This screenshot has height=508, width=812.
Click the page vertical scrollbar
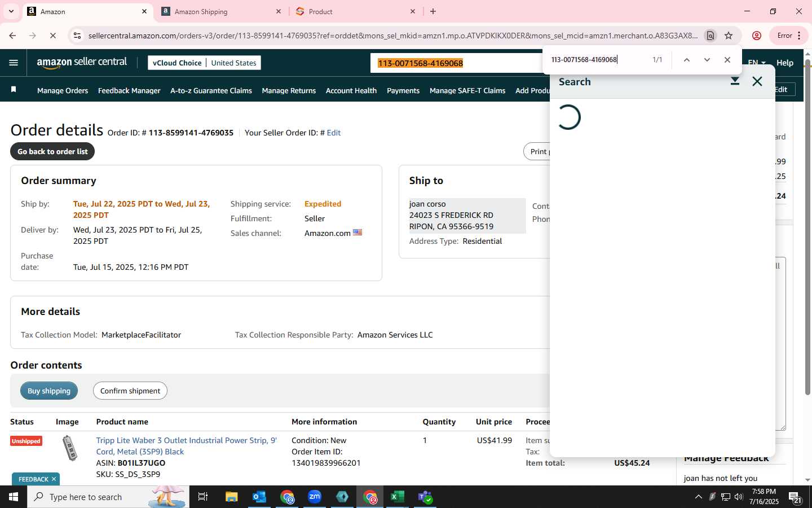[807, 226]
